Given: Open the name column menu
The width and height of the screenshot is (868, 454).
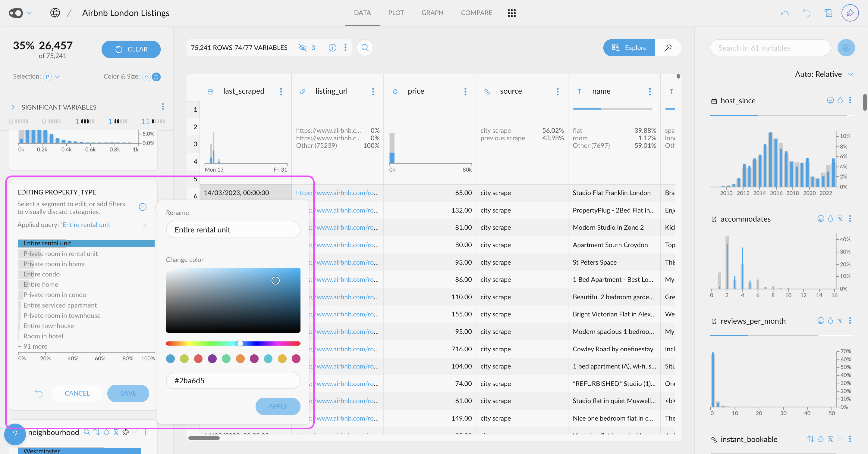Looking at the screenshot, I should (650, 92).
